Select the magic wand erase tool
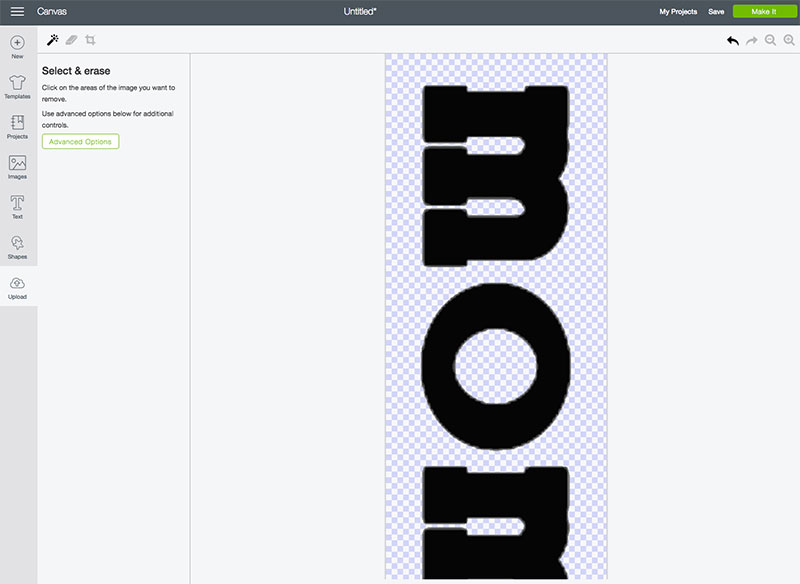Image resolution: width=800 pixels, height=584 pixels. 53,40
